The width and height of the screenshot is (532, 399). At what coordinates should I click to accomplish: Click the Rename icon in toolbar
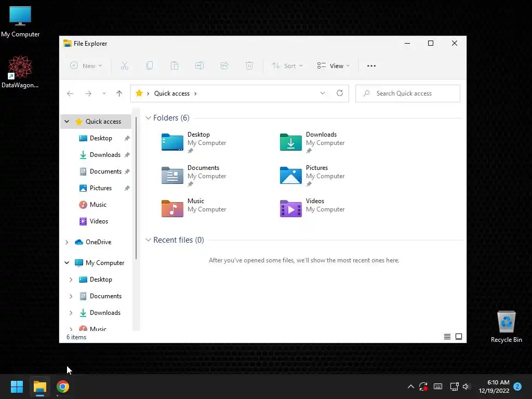199,65
